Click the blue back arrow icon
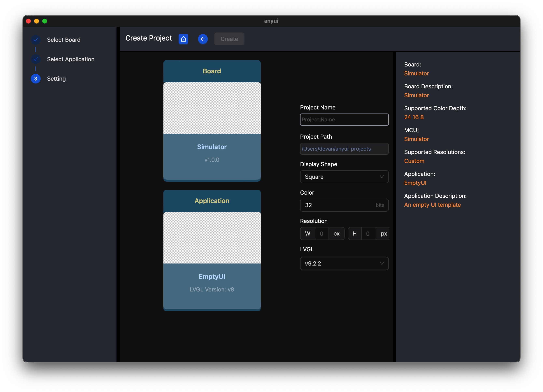543x392 pixels. (203, 39)
